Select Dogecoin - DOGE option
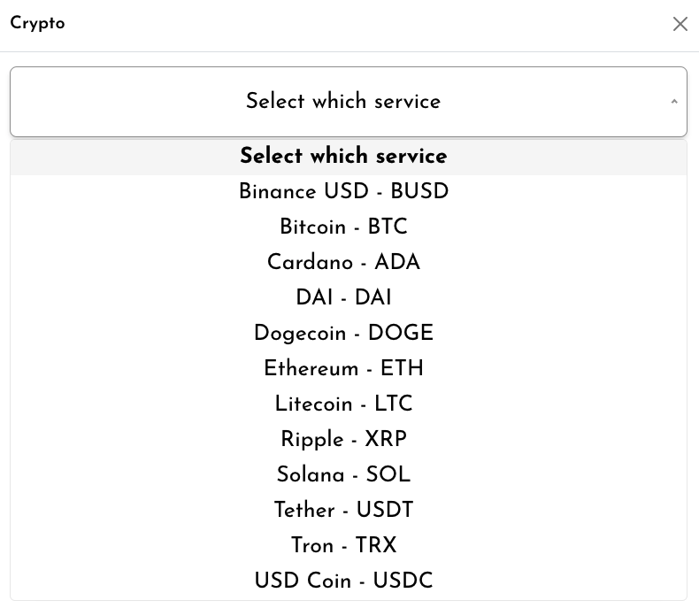 tap(343, 334)
